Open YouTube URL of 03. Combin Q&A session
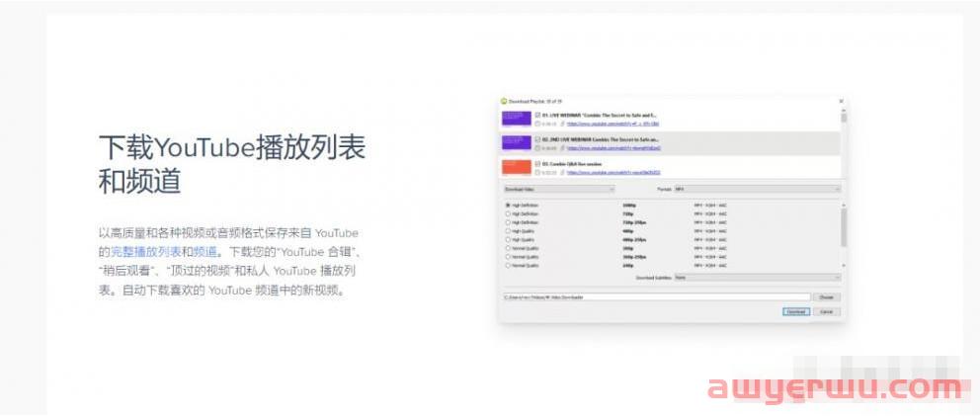Image resolution: width=980 pixels, height=418 pixels. pyautogui.click(x=613, y=172)
